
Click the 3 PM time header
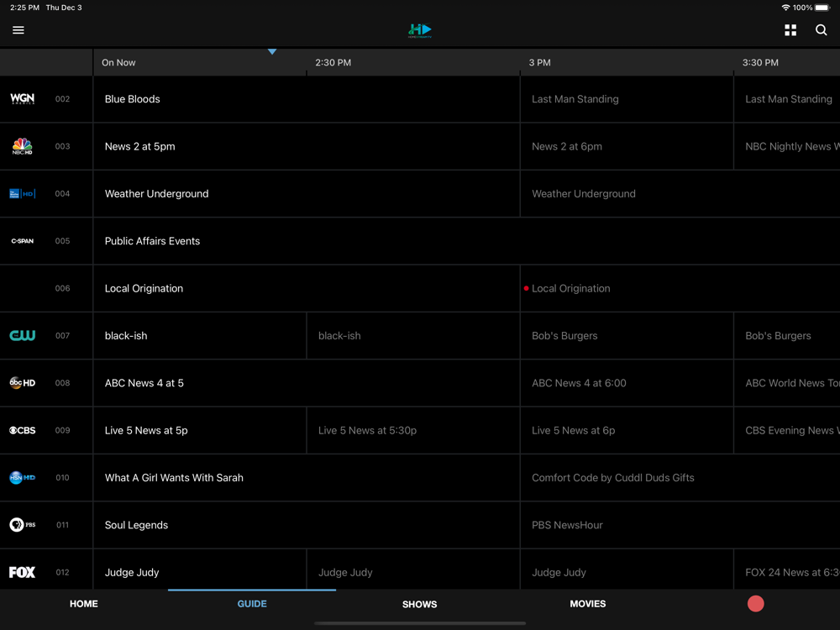[539, 63]
